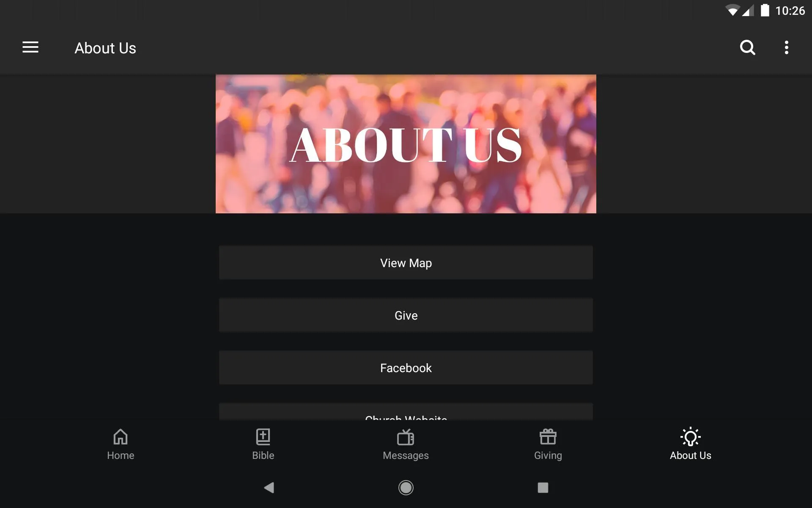Viewport: 812px width, 508px height.
Task: Tap the Search icon in toolbar
Action: click(x=747, y=47)
